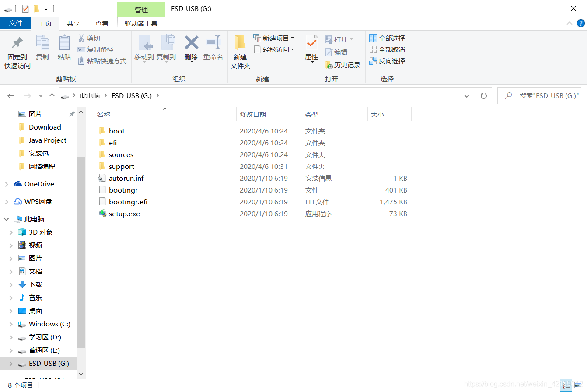
Task: Collapse the ribbon with the chevron
Action: coord(570,23)
